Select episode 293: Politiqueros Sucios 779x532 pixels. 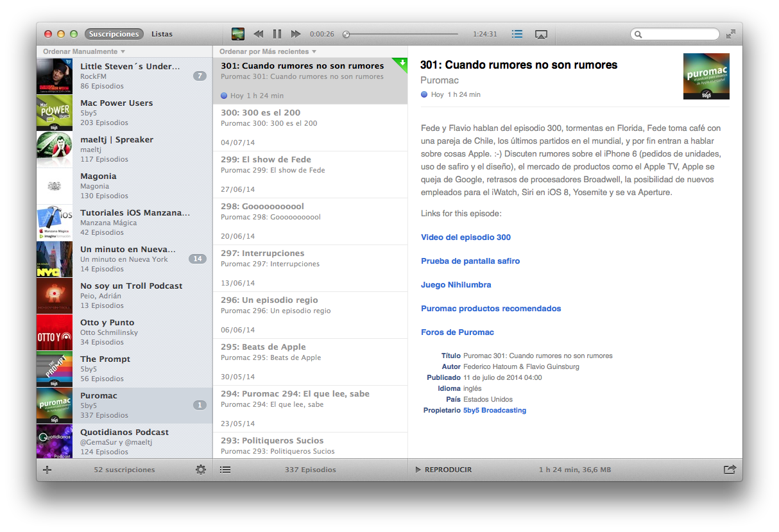point(311,445)
